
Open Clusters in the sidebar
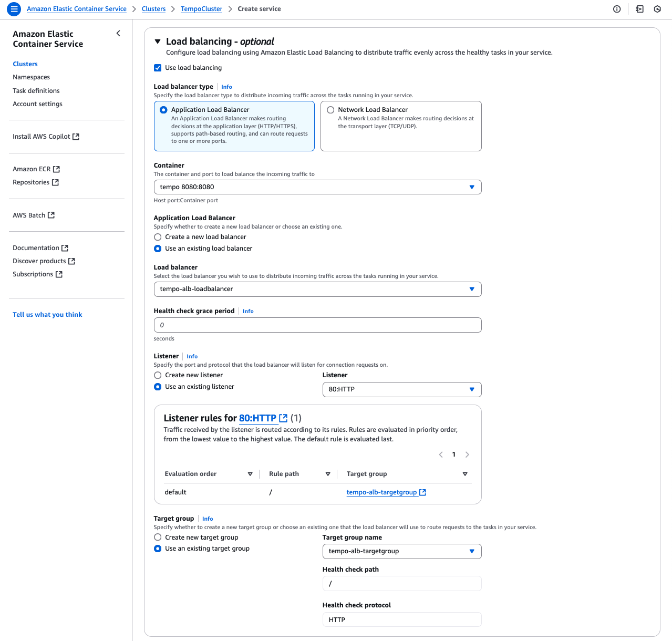point(25,64)
